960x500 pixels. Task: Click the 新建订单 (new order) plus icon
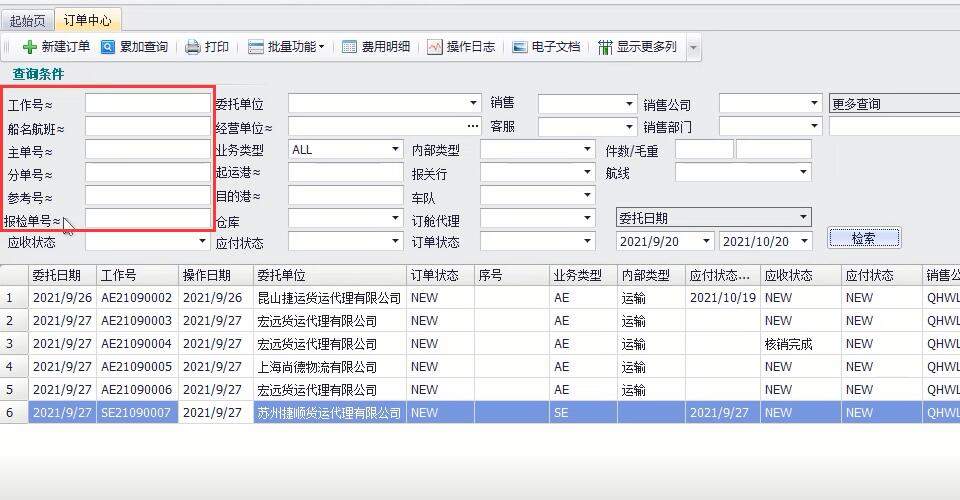click(x=30, y=47)
